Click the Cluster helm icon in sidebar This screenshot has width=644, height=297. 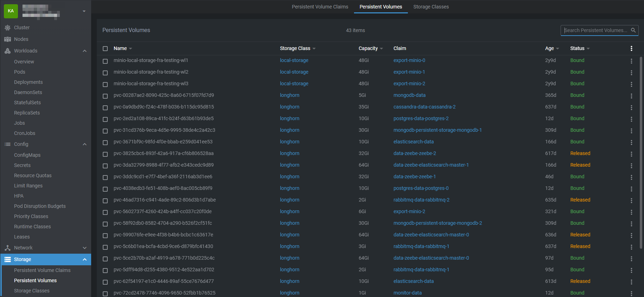click(7, 27)
